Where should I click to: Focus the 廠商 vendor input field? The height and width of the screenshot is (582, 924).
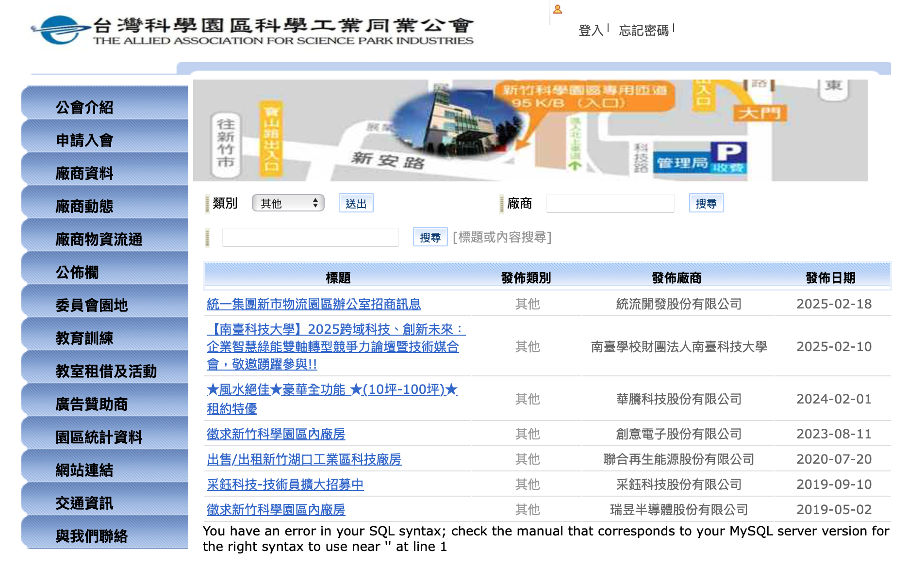pos(610,203)
